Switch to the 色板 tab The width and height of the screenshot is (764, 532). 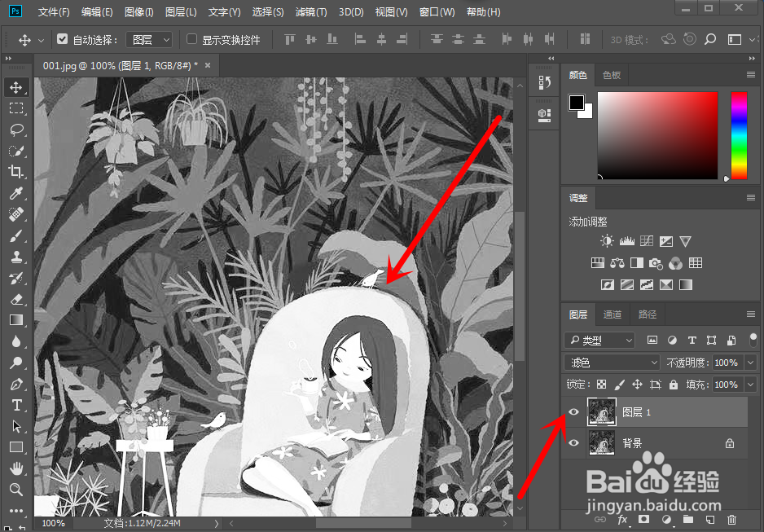coord(612,74)
